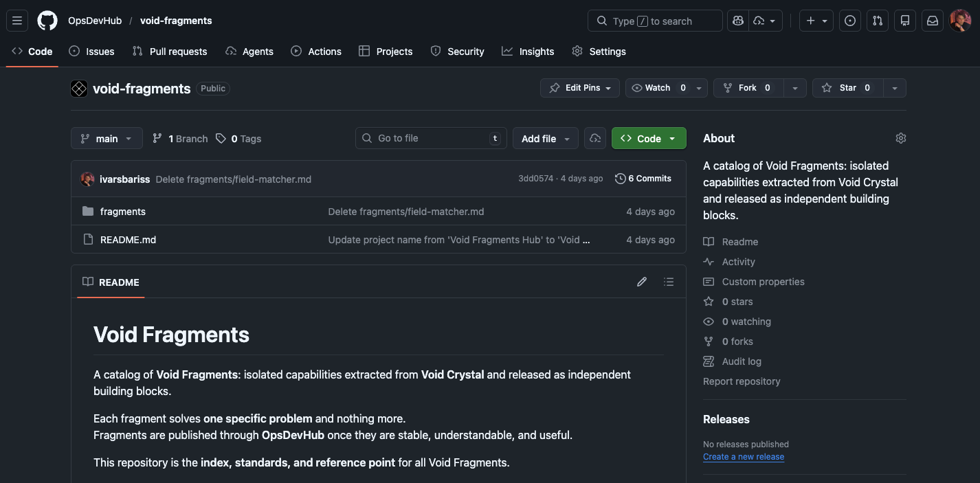Open the hamburger navigation menu
This screenshot has width=980, height=483.
point(17,21)
